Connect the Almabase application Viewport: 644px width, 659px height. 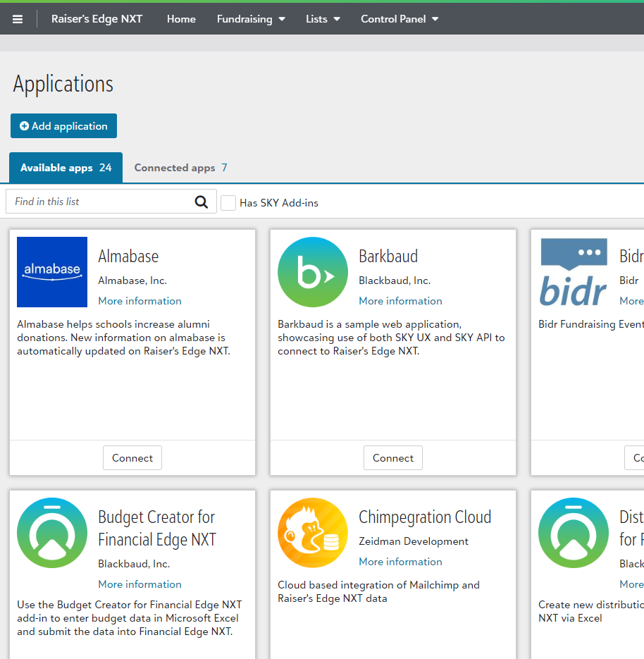pos(132,457)
